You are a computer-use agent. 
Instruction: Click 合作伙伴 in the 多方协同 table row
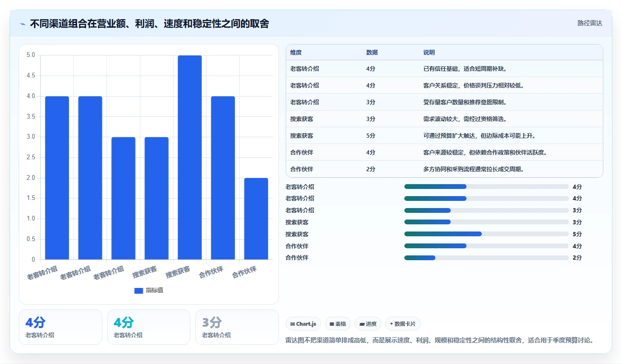[301, 169]
